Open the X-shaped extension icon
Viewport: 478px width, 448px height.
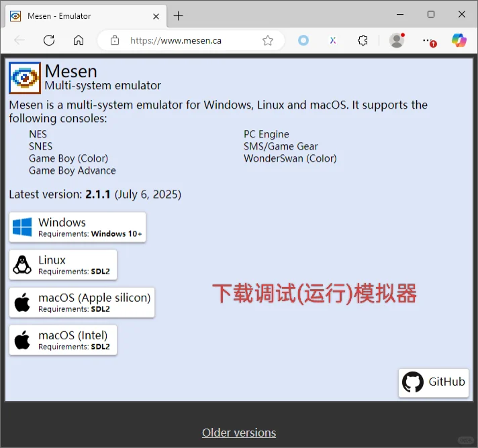point(333,40)
